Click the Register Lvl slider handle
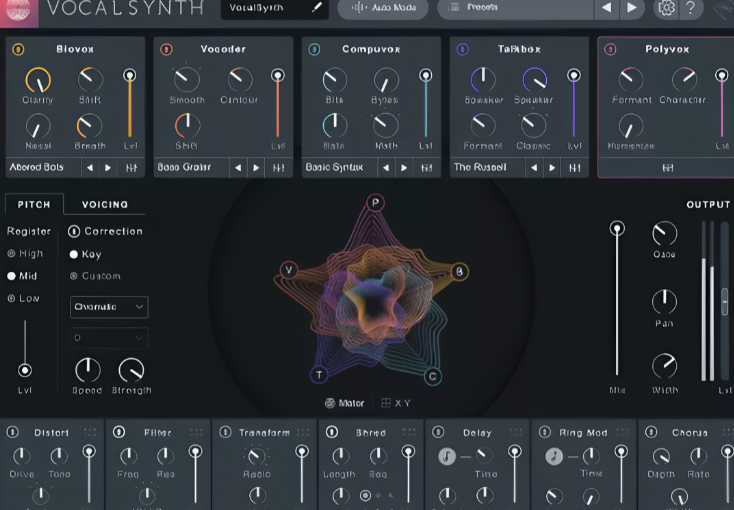Screen dimensions: 734x510 tap(25, 370)
